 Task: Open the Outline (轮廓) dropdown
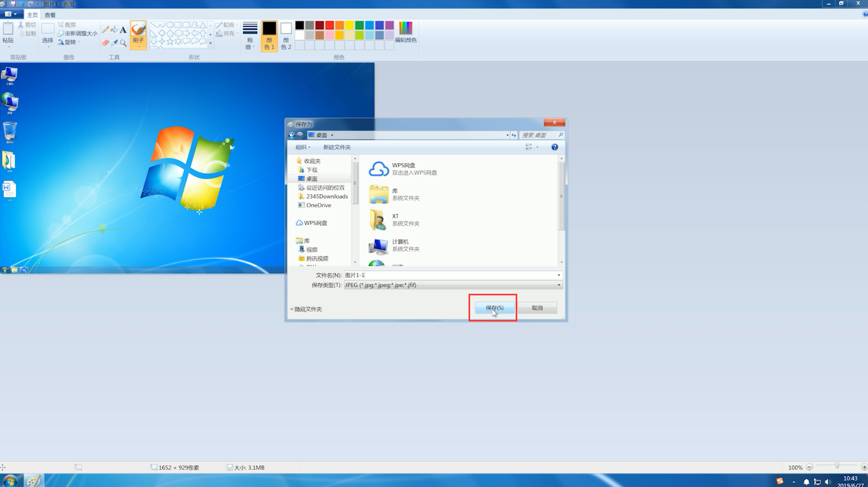coord(227,25)
